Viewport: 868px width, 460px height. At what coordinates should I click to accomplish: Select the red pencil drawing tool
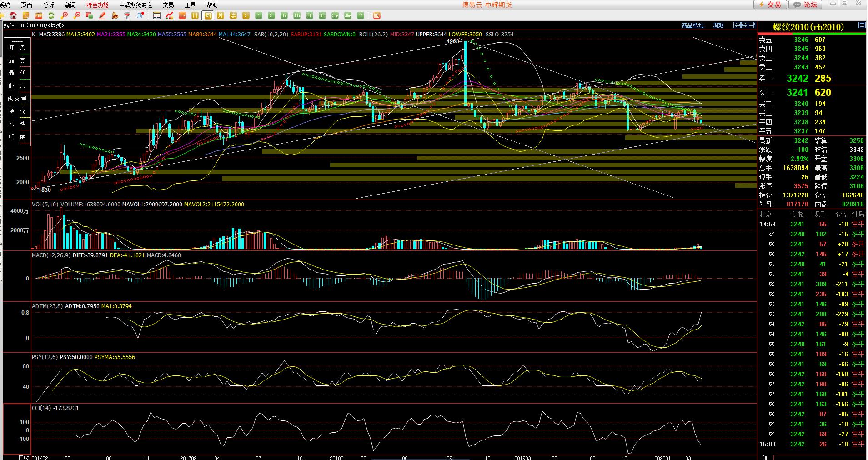(102, 15)
